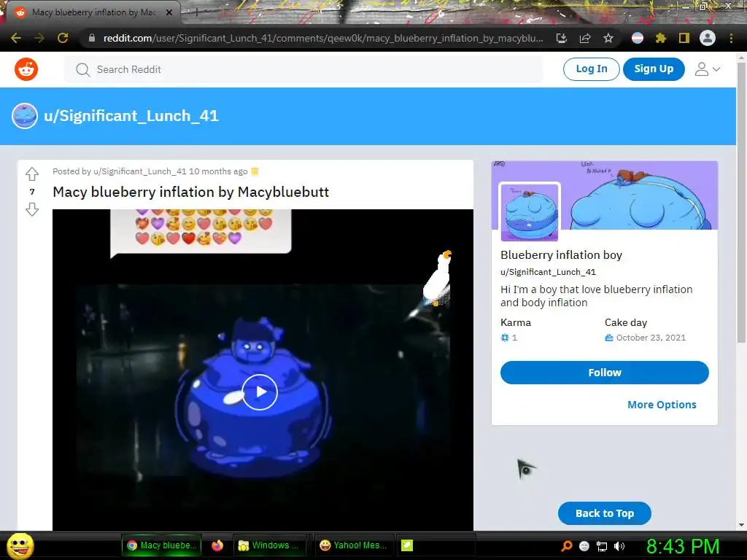This screenshot has width=747, height=560.
Task: Click the profile card avatar thumbnail
Action: point(530,212)
